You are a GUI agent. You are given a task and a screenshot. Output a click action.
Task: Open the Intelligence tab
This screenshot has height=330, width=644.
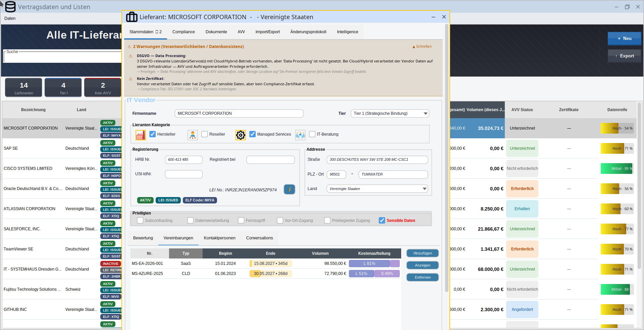click(347, 32)
